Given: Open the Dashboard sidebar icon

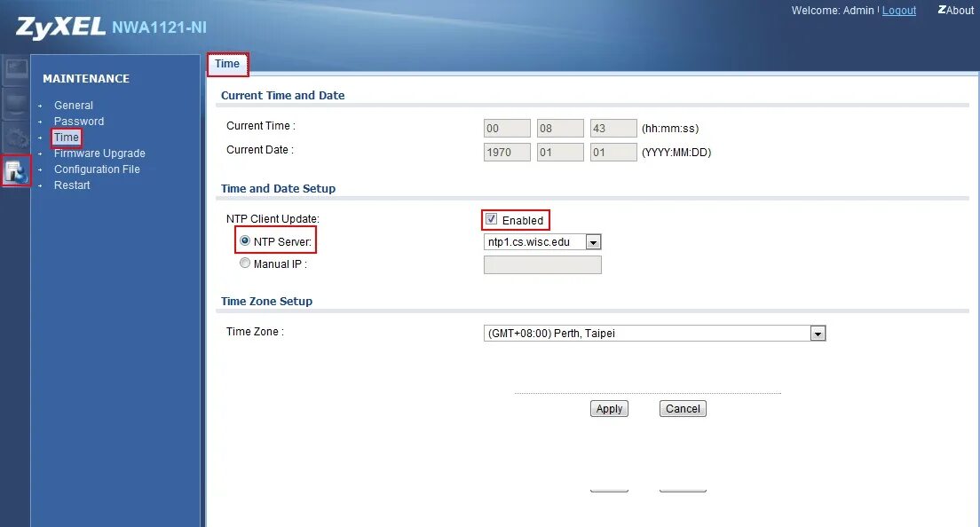Looking at the screenshot, I should [x=16, y=70].
